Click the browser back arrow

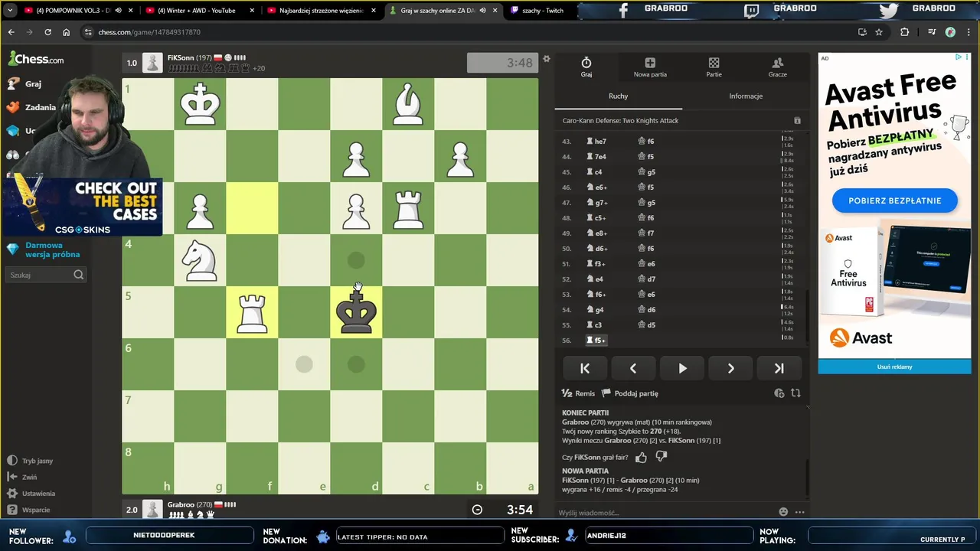[11, 32]
